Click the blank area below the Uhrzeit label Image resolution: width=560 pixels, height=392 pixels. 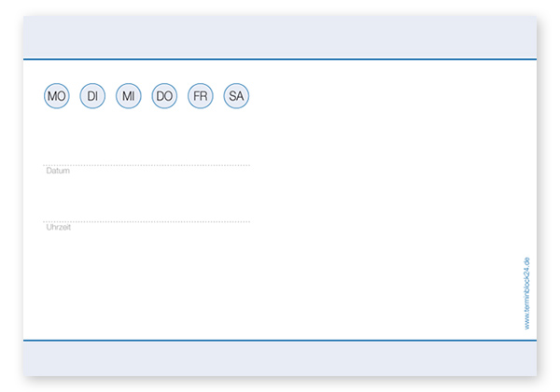coord(147,280)
